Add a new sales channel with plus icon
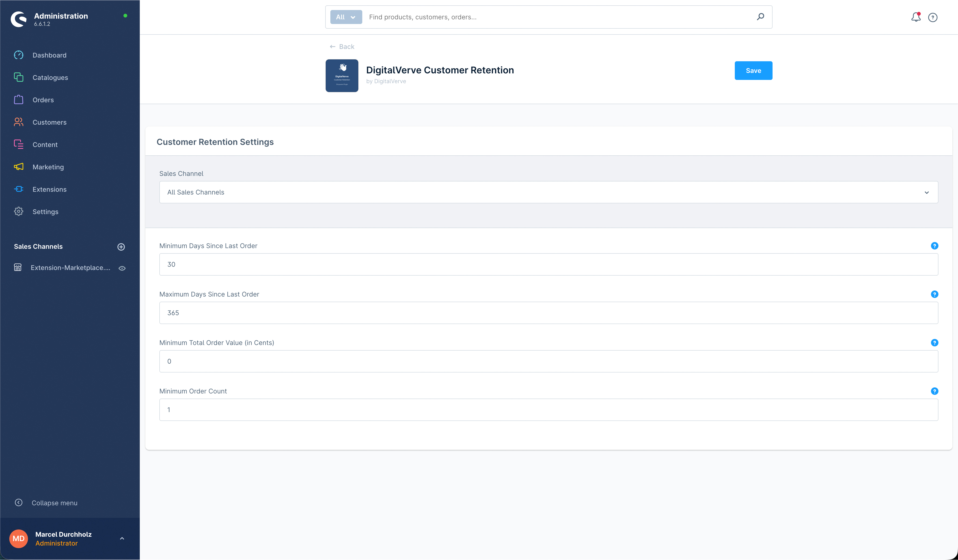Screen dimensions: 958x560 coord(121,247)
